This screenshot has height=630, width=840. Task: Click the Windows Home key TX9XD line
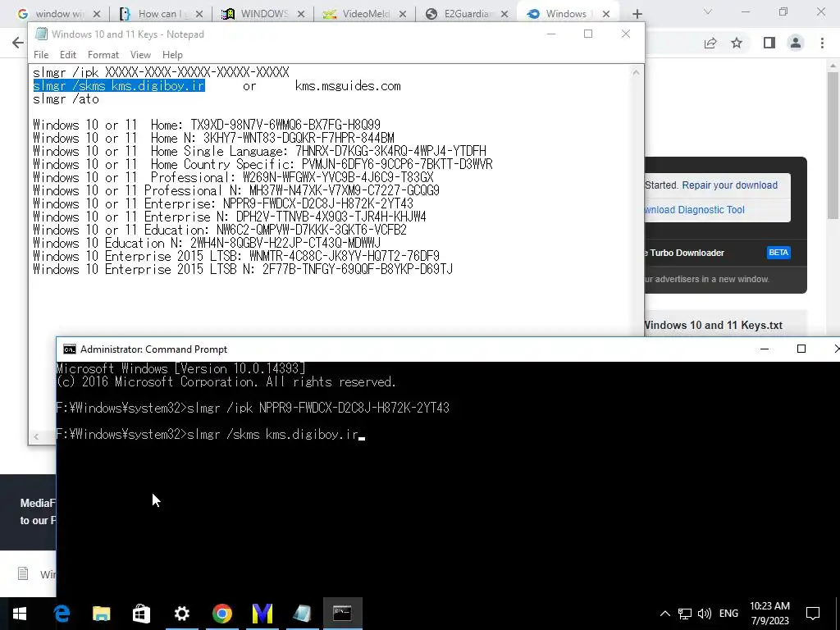point(207,125)
